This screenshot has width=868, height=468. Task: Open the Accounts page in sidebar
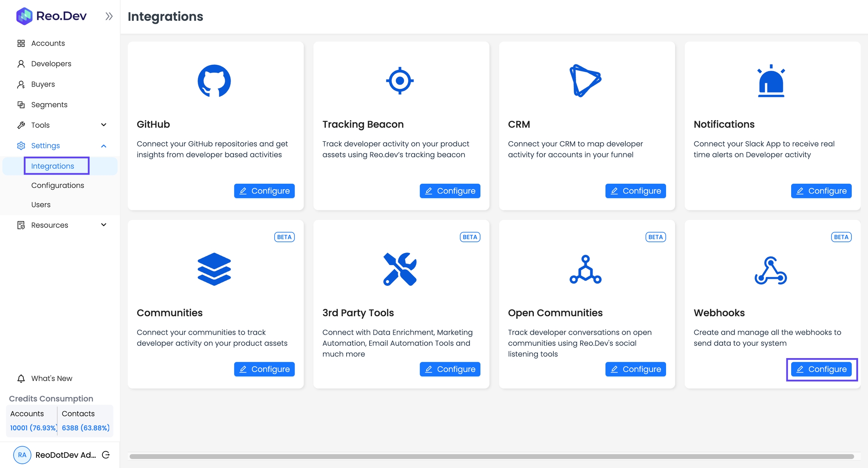point(48,43)
